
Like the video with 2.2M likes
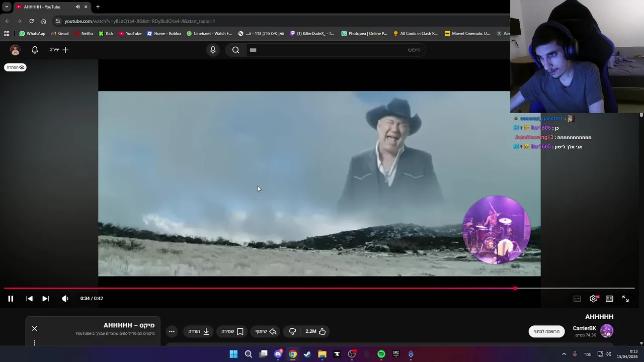316,331
